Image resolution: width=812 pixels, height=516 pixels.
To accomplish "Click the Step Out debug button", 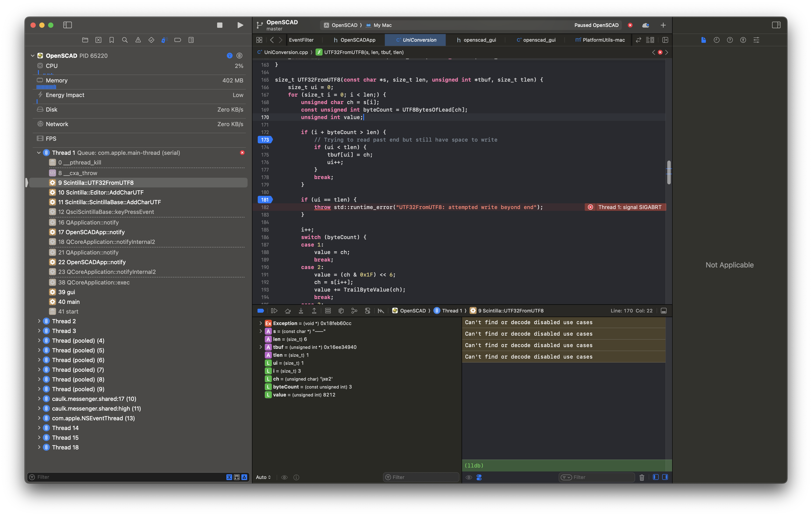I will [314, 311].
